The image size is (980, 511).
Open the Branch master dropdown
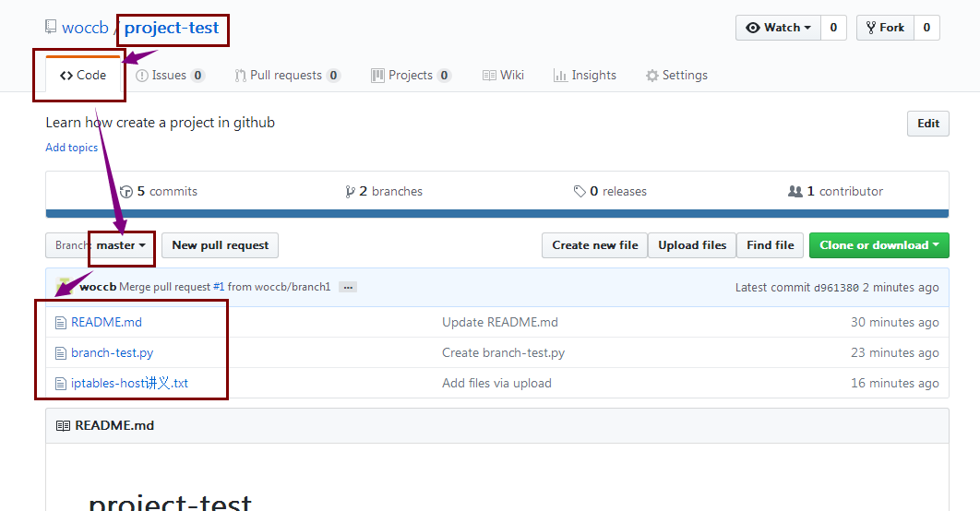pyautogui.click(x=100, y=245)
